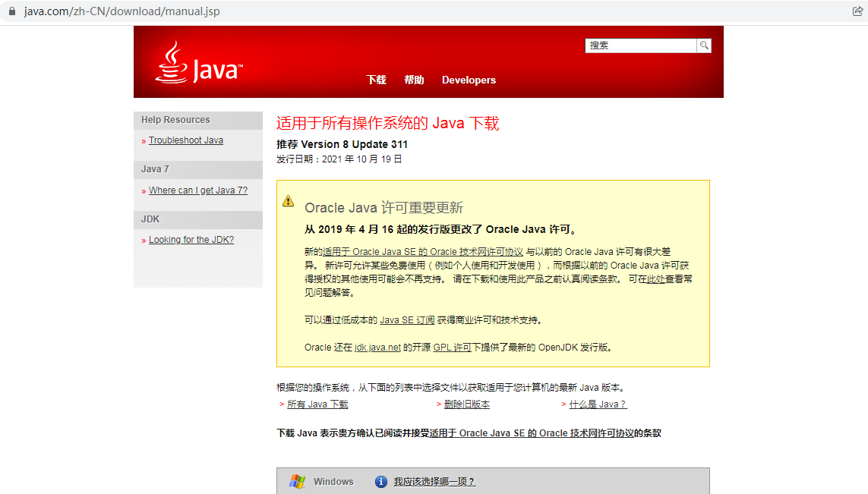Open the 什么是 Java？ link
This screenshot has width=868, height=494.
[x=598, y=404]
